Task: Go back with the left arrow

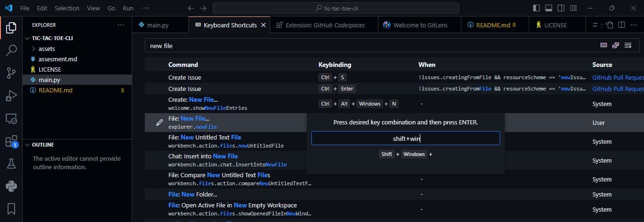Action: pyautogui.click(x=191, y=8)
